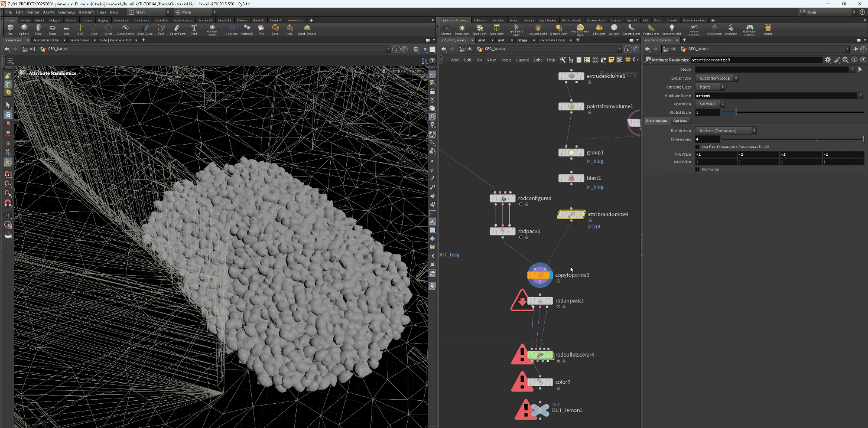Select the rbdbulletsolver4 node
The image size is (868, 428).
coord(539,355)
